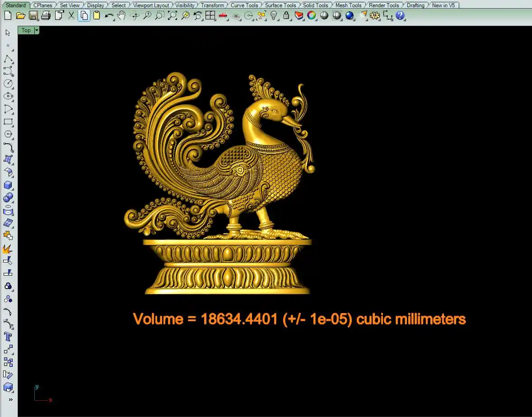Expand the hidden sidebar tools chevron
The image size is (532, 417).
pos(10,399)
